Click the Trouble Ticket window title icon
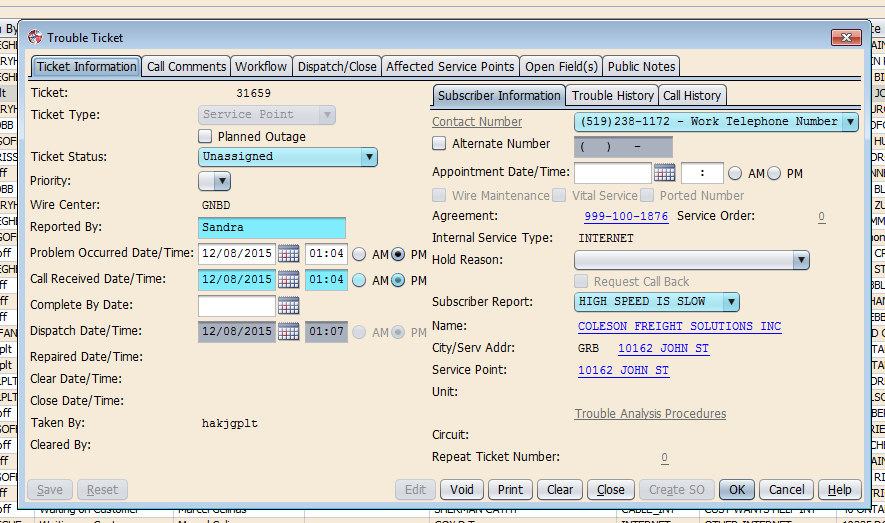This screenshot has width=885, height=523. pyautogui.click(x=35, y=38)
